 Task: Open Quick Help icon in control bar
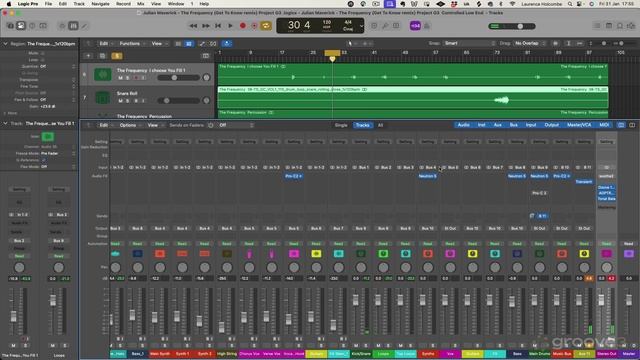click(32, 26)
